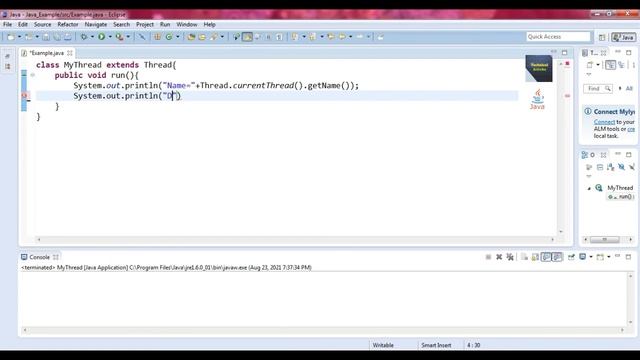Run the program with green play button
The height and width of the screenshot is (360, 640).
[x=101, y=37]
